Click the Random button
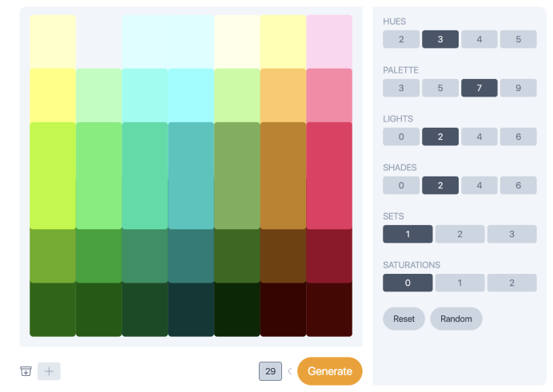 pyautogui.click(x=456, y=319)
